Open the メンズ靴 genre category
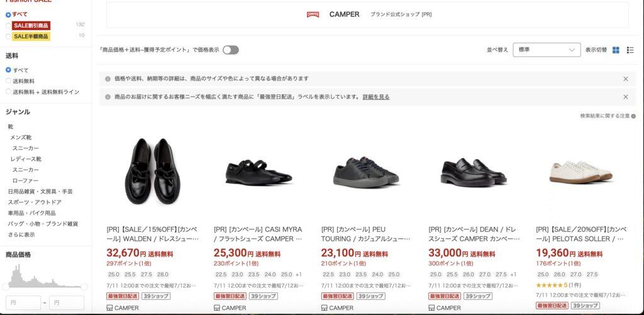This screenshot has height=315, width=644. click(x=21, y=137)
